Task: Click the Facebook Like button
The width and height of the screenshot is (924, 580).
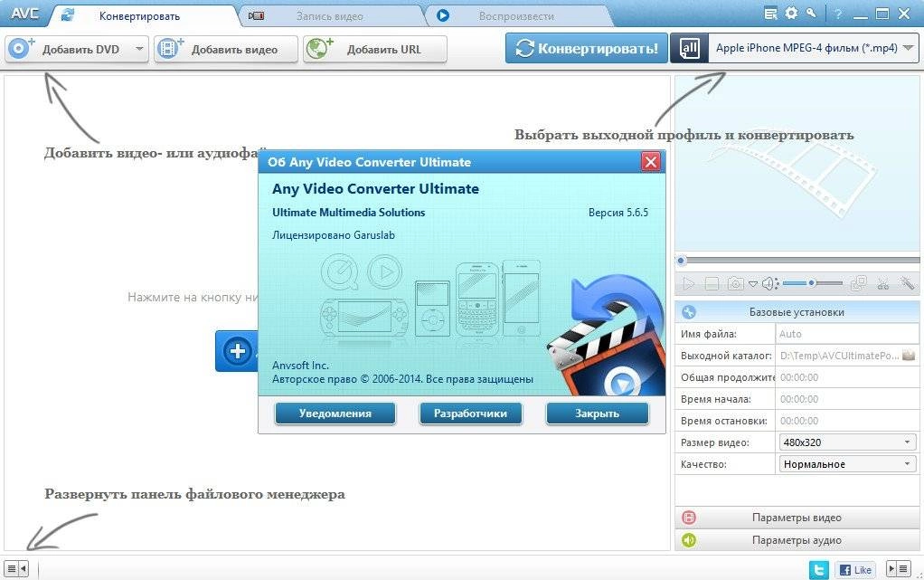Action: [x=855, y=569]
